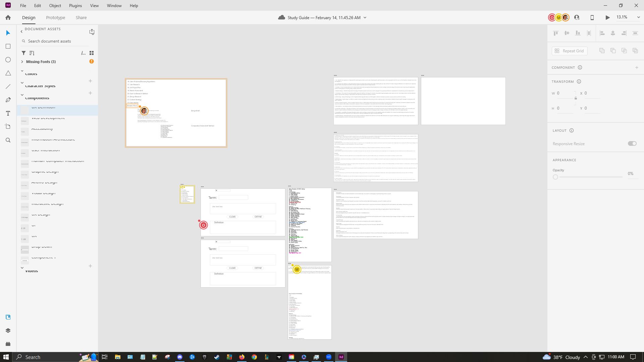Toggle the filter icon in Document Assets

click(x=23, y=53)
